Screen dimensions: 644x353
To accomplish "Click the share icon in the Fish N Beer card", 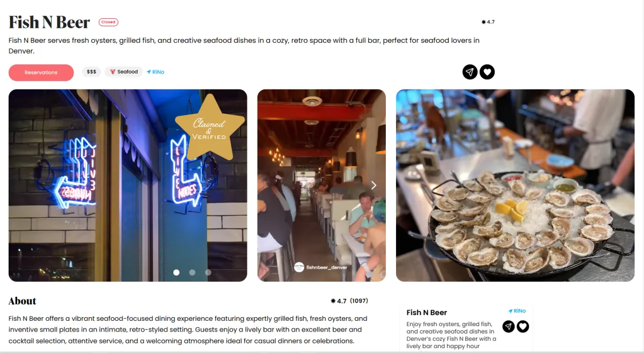I will click(508, 326).
